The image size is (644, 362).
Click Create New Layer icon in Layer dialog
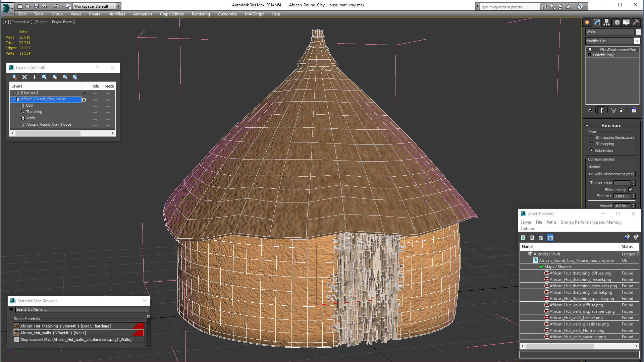[14, 77]
